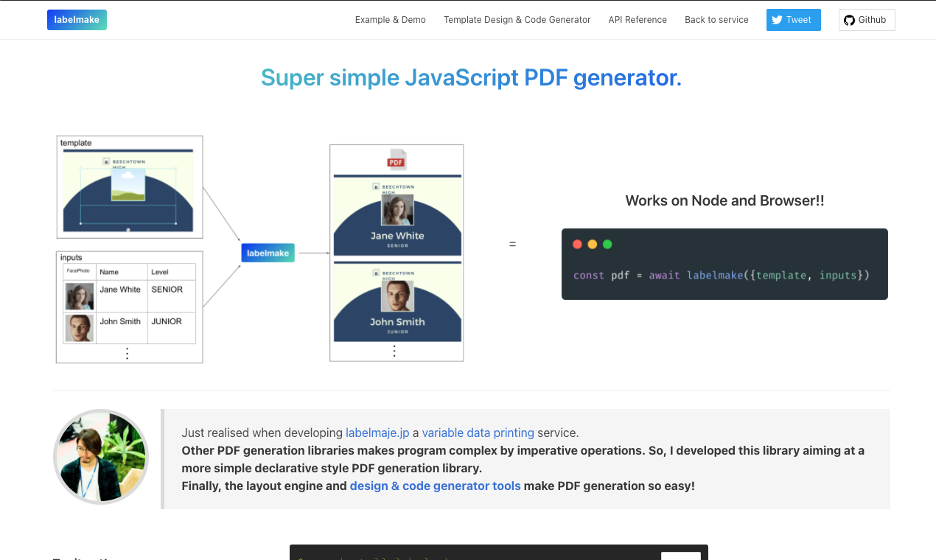
Task: Open Example & Demo page
Action: click(391, 20)
